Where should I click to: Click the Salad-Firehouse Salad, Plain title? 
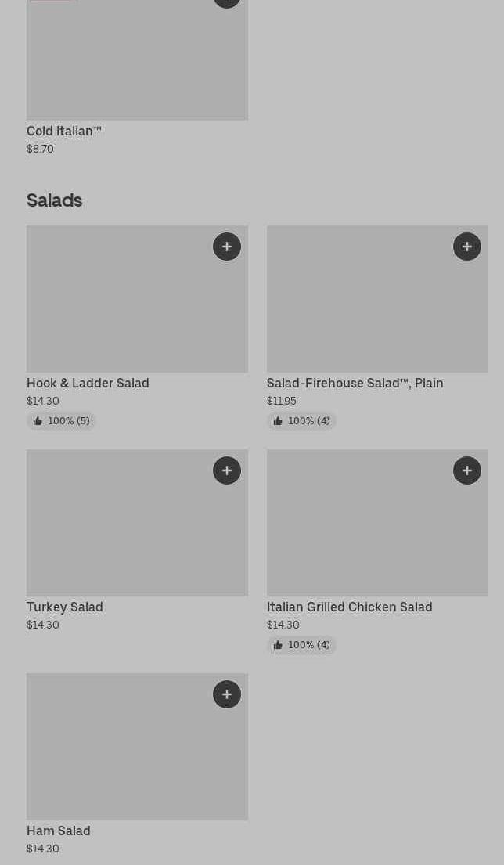coord(355,383)
